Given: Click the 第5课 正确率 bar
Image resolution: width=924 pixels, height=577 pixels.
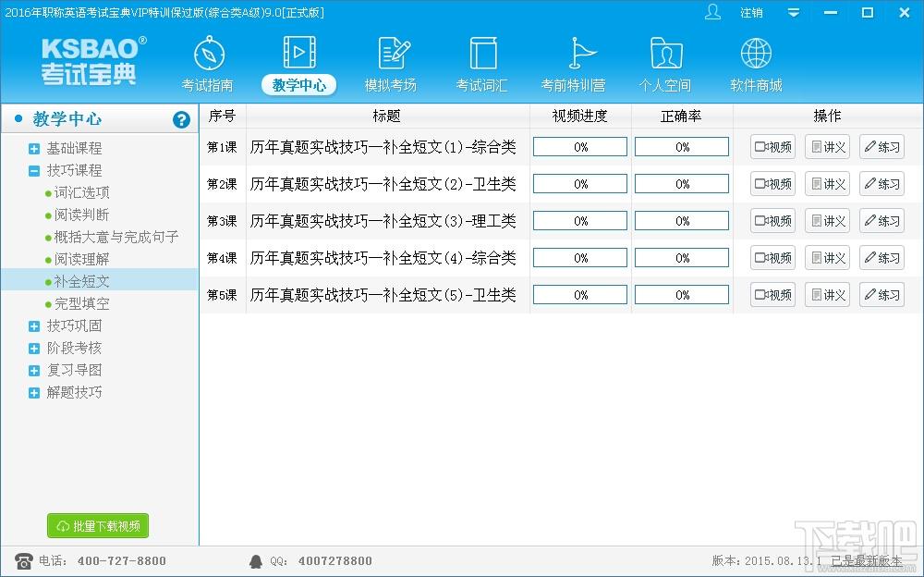Looking at the screenshot, I should (x=682, y=294).
